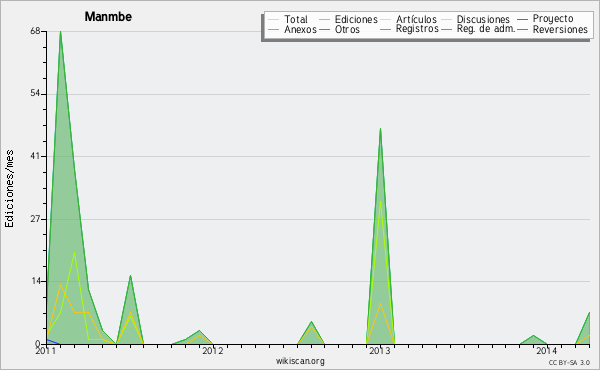Viewport: 600px width, 370px height.
Task: Click the 27 y-axis value
Action: tap(35, 219)
